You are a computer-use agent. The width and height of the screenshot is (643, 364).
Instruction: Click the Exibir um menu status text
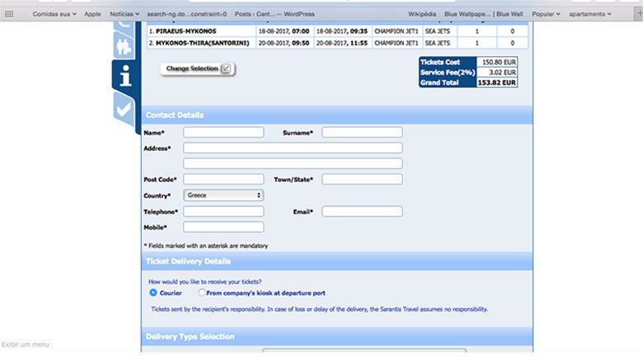[x=26, y=344]
